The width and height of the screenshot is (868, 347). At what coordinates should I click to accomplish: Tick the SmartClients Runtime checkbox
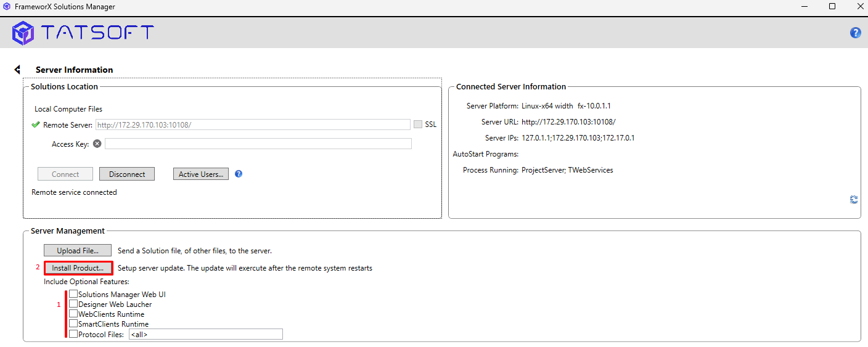[x=73, y=324]
